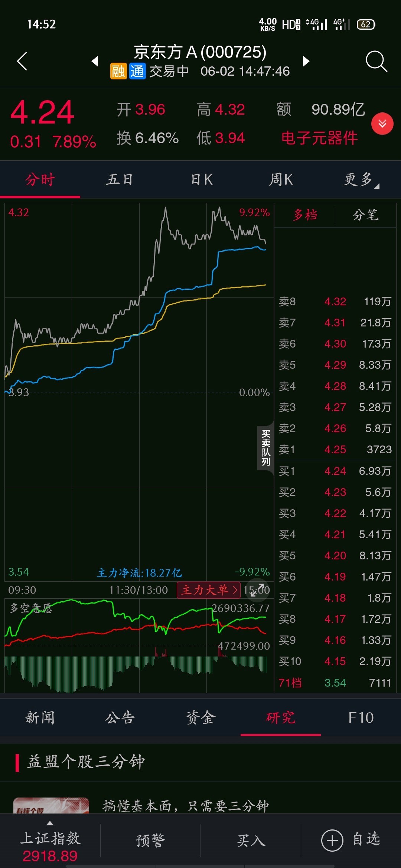Select the 卖6 4.30 order row
The height and width of the screenshot is (868, 401).
335,344
